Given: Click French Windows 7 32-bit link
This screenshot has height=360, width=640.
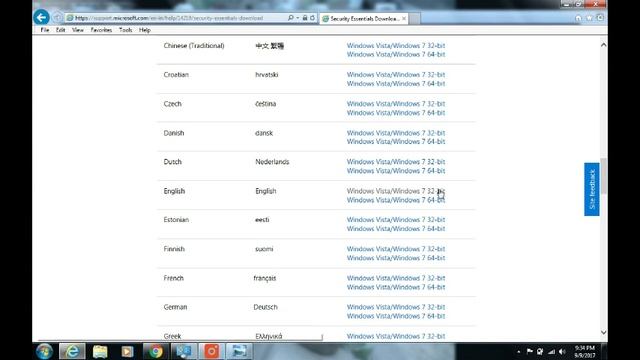Looking at the screenshot, I should pyautogui.click(x=396, y=278).
